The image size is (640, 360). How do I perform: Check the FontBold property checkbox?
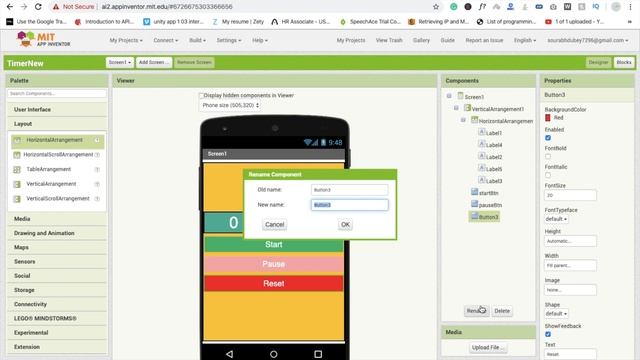tap(548, 157)
